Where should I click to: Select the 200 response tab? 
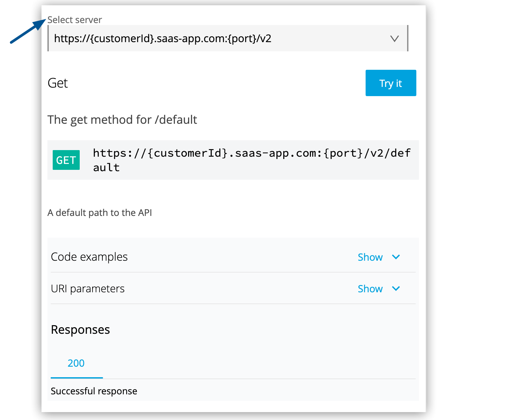coord(76,363)
